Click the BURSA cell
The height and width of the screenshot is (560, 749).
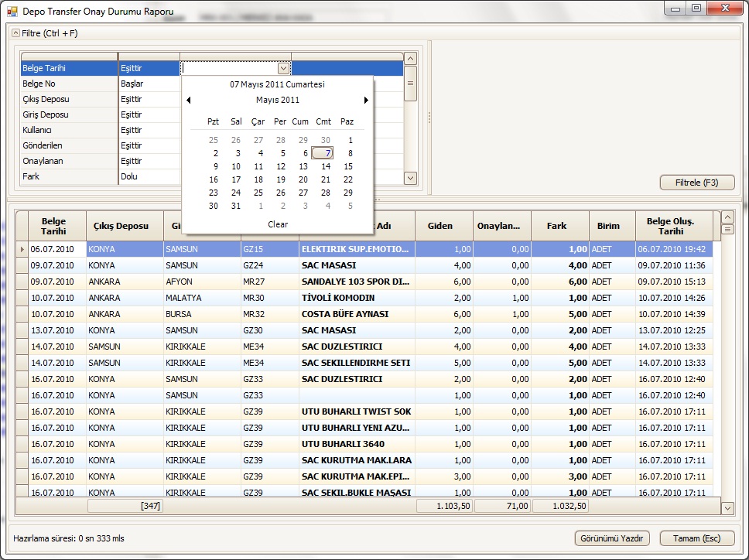(x=202, y=314)
